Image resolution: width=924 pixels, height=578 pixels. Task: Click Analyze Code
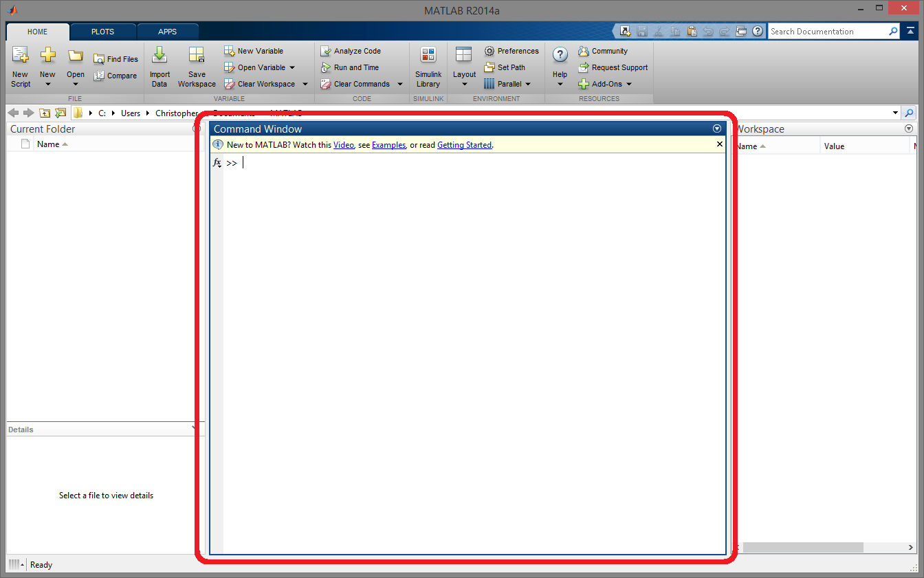351,51
